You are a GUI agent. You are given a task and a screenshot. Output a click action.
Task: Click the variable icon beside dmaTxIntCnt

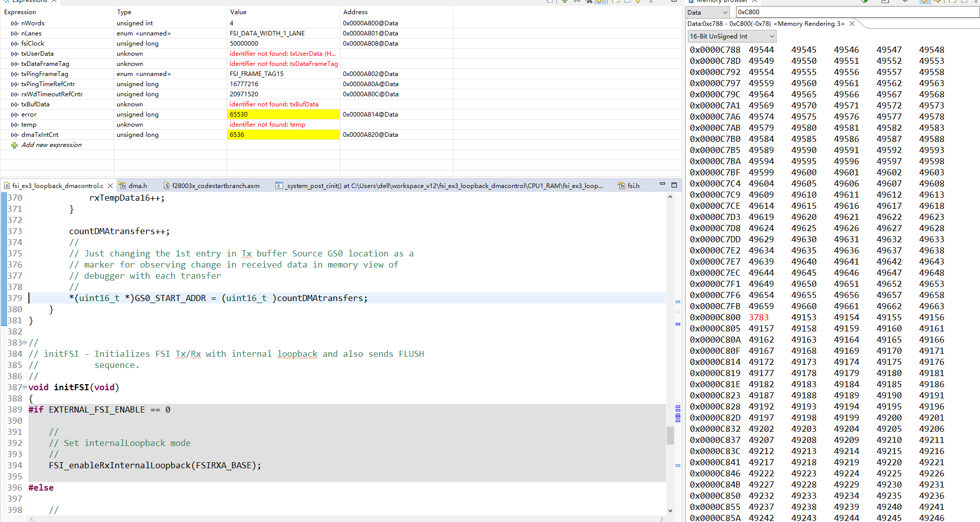[x=15, y=135]
